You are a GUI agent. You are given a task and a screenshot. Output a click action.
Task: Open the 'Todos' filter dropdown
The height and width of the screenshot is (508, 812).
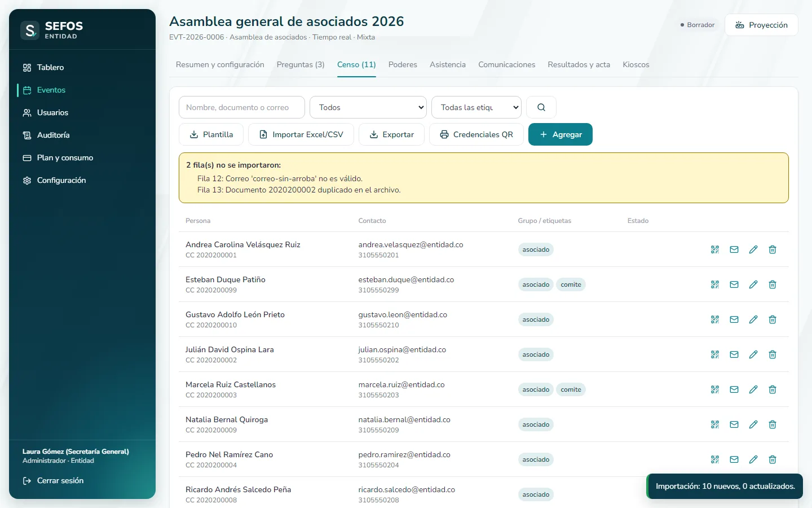tap(368, 107)
